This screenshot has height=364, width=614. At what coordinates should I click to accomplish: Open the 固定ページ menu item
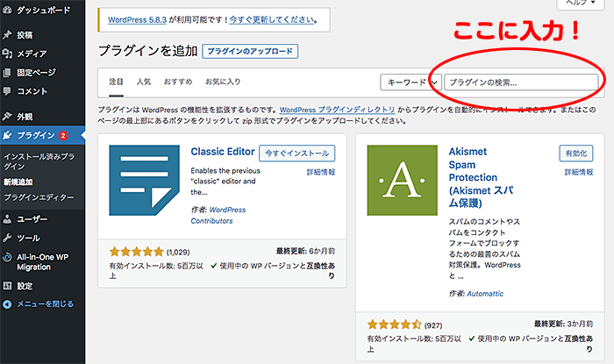[x=37, y=73]
